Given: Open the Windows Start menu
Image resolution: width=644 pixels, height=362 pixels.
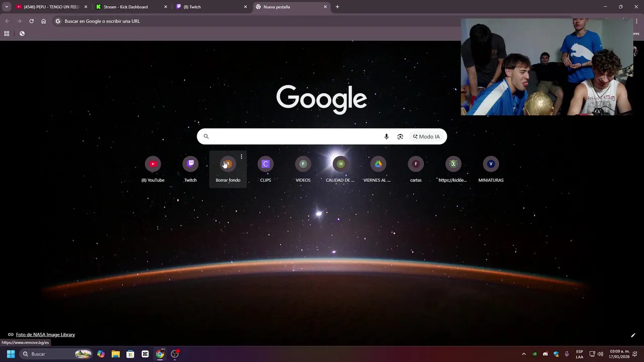Looking at the screenshot, I should (11, 354).
